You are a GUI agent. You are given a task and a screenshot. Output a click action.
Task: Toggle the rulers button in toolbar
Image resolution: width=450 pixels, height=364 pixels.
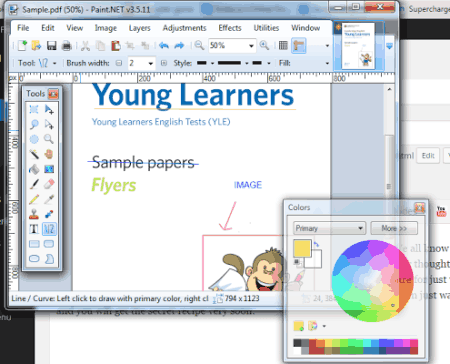click(299, 45)
